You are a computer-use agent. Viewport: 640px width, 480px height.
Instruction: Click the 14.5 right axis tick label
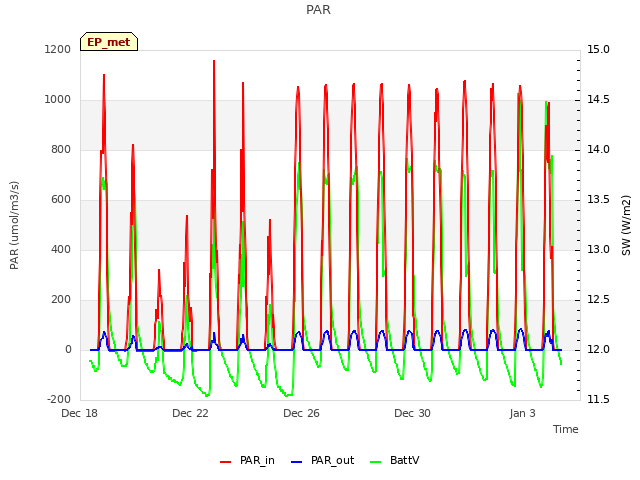click(598, 100)
